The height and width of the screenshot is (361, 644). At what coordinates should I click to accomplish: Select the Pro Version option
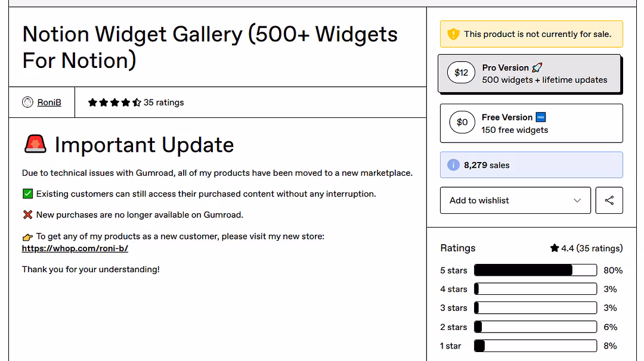coord(544,74)
